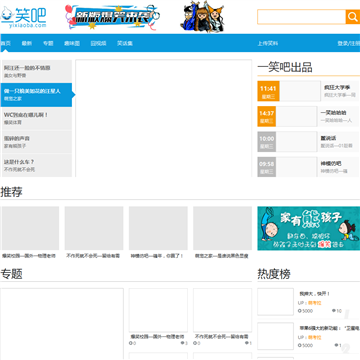The width and height of the screenshot is (360, 360).
Task: Click 神模仿吧 caption under recommended thumbnail
Action: pos(157,256)
